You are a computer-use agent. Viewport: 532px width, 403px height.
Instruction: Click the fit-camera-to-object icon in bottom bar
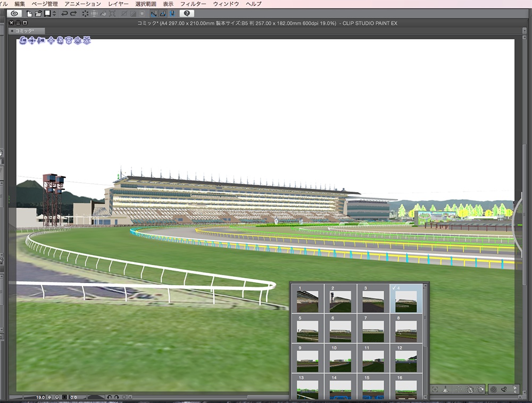(x=435, y=390)
